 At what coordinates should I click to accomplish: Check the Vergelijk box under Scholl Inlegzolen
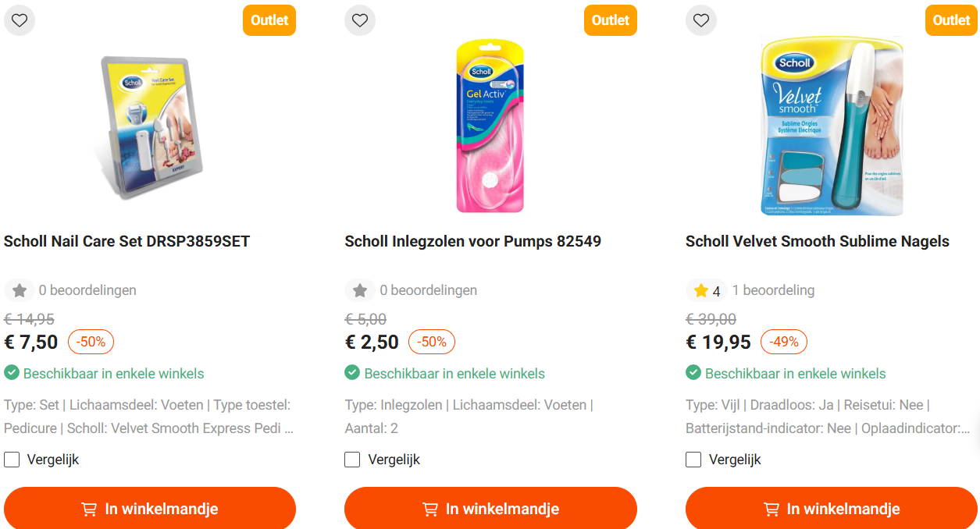(352, 459)
